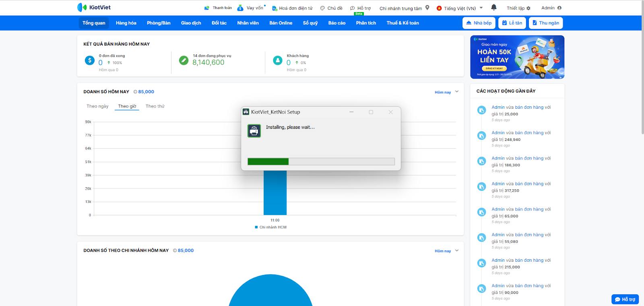644x306 pixels.
Task: Open the Thu ngân cashier screen
Action: [x=545, y=23]
